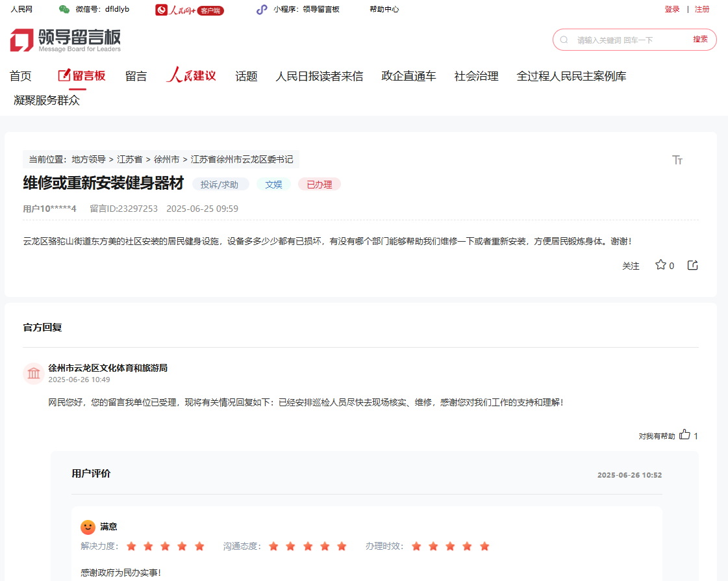Click the Tt font size icon
Screen dimensions: 728x581
(x=677, y=159)
